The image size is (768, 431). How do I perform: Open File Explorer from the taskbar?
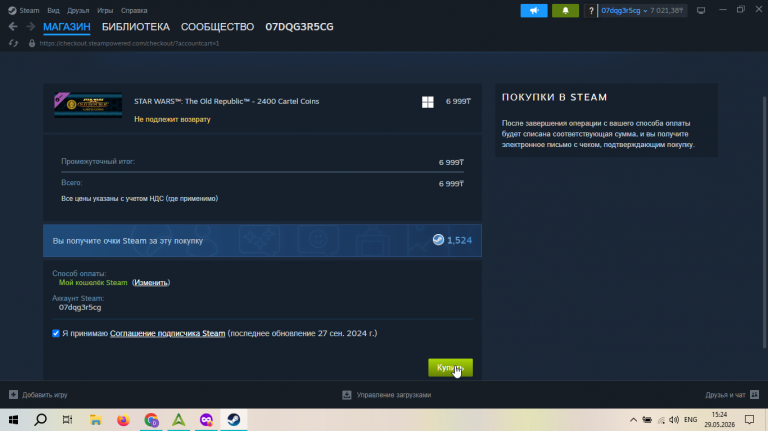coord(96,420)
